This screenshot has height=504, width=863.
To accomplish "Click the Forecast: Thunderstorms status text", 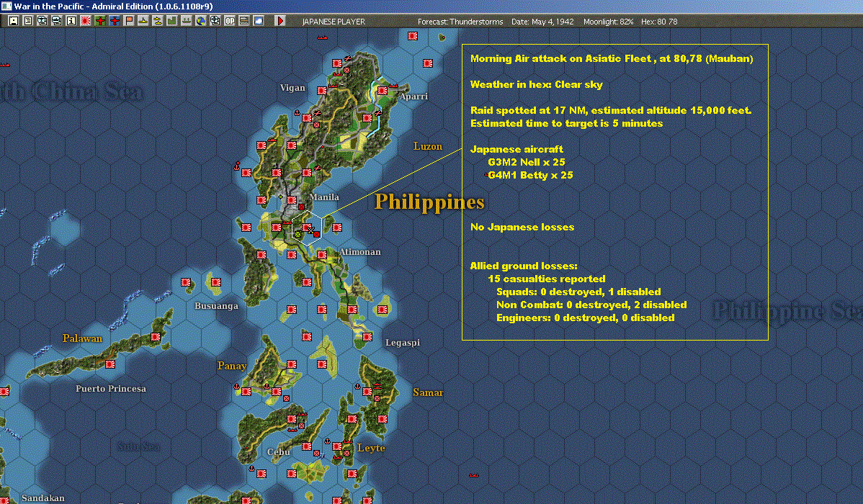I will point(460,22).
